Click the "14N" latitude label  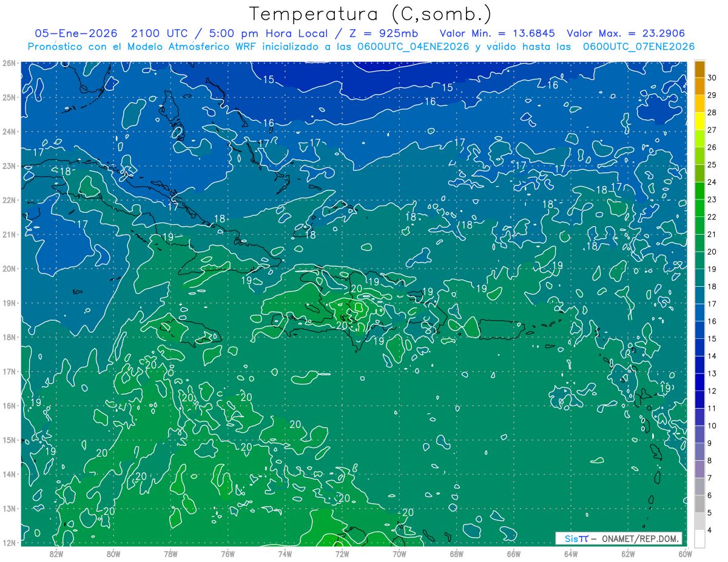(x=9, y=474)
